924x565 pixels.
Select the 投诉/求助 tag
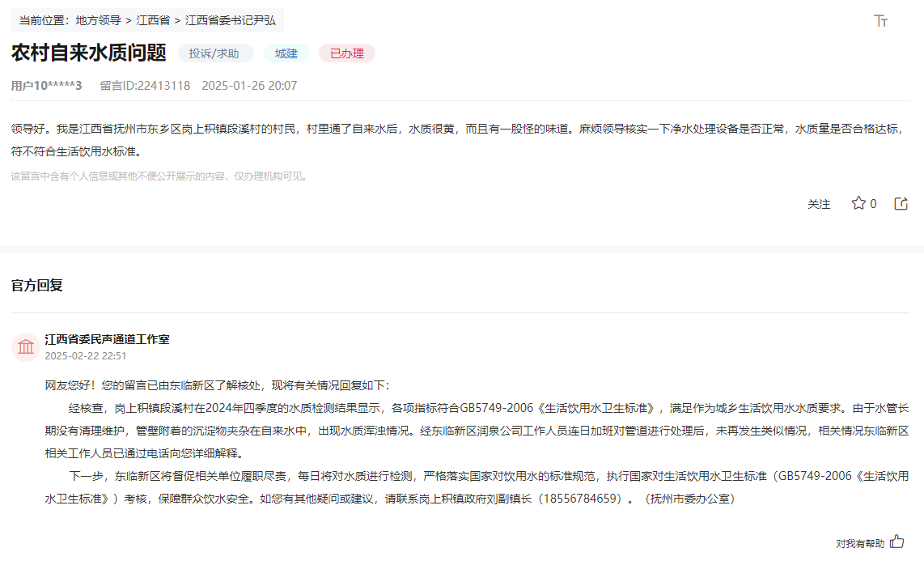point(214,53)
